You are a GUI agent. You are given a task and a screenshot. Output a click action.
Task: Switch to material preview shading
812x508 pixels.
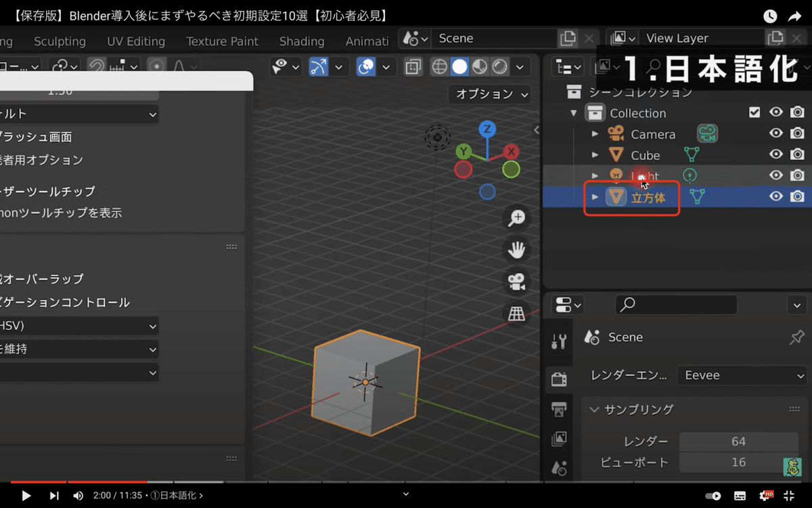(480, 66)
